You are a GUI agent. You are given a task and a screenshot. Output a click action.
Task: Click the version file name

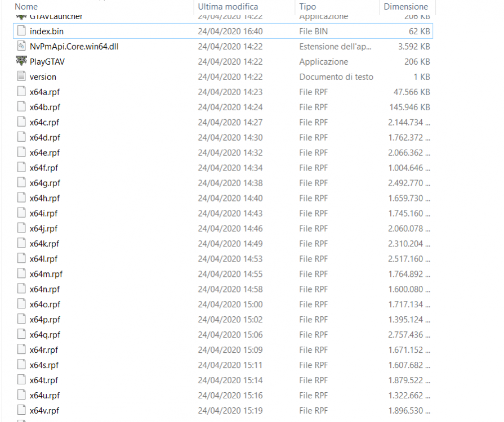point(43,77)
